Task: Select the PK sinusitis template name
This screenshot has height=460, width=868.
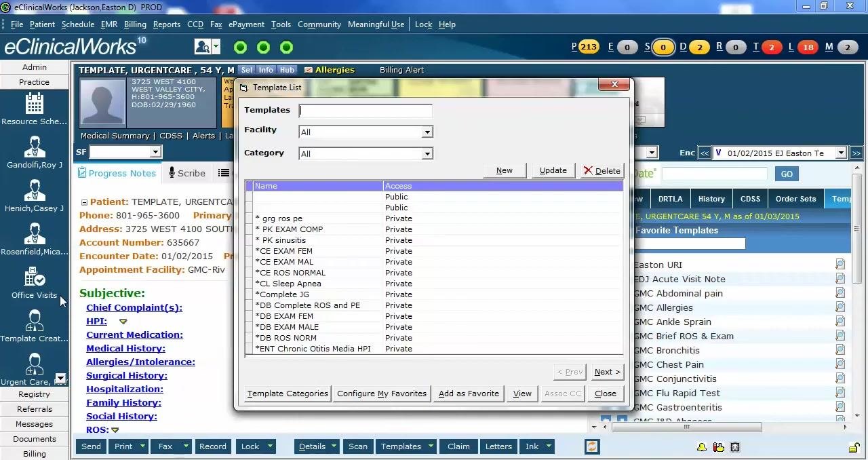Action: tap(281, 240)
